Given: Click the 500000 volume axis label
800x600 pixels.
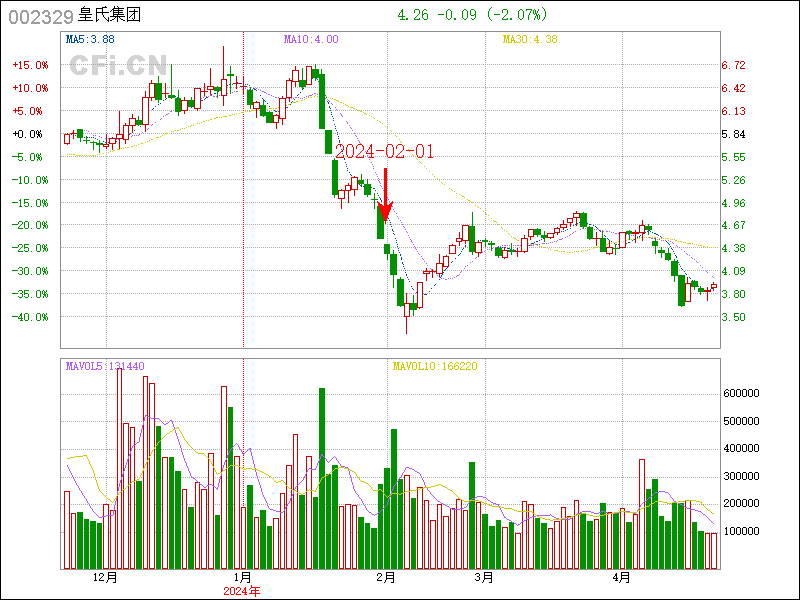Looking at the screenshot, I should click(741, 421).
